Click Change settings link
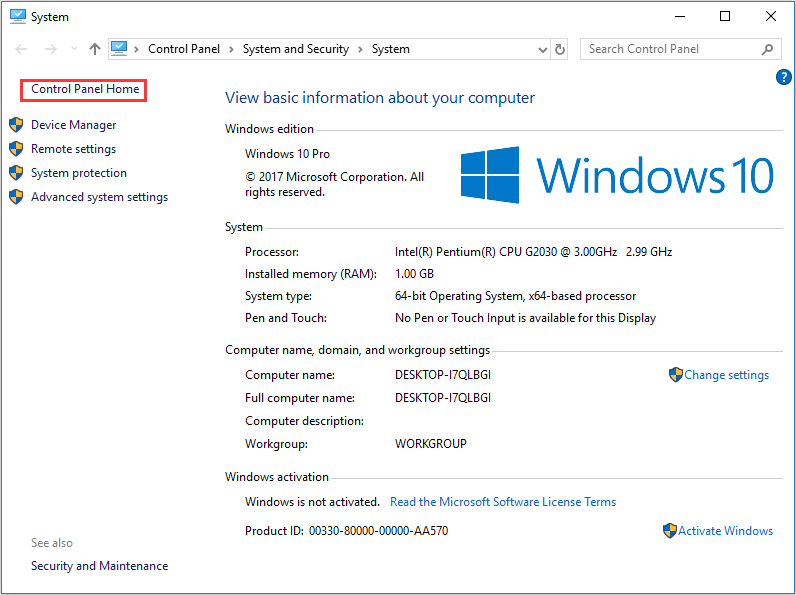Screen dimensions: 796x595 pyautogui.click(x=726, y=375)
